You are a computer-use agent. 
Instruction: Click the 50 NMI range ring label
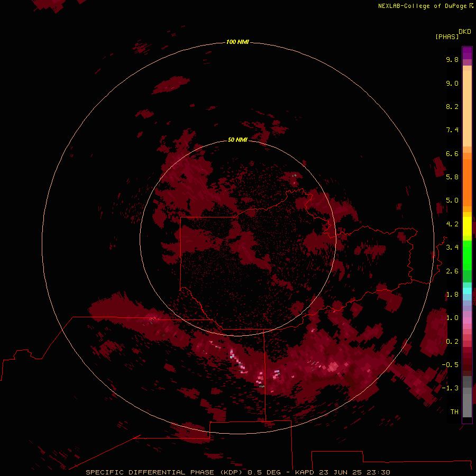click(x=237, y=140)
